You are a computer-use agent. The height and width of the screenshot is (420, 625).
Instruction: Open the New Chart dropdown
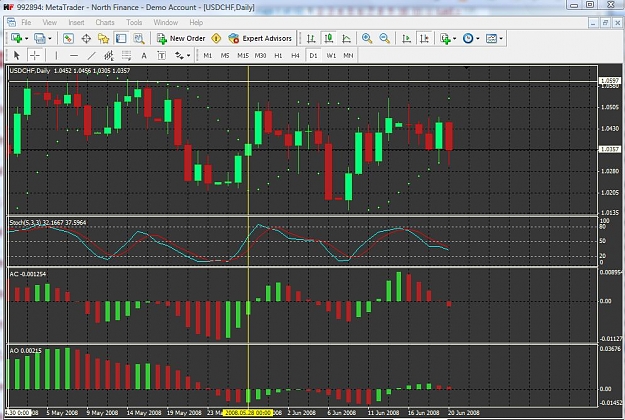[19, 39]
